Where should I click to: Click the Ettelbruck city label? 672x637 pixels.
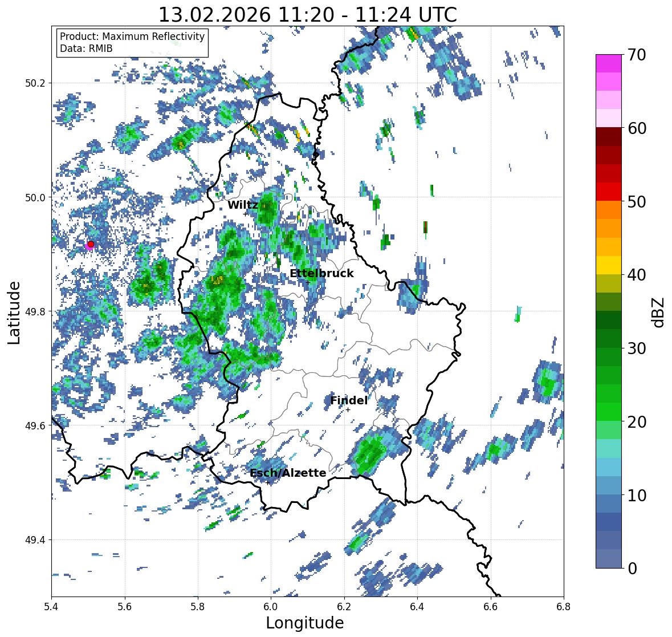coord(321,273)
